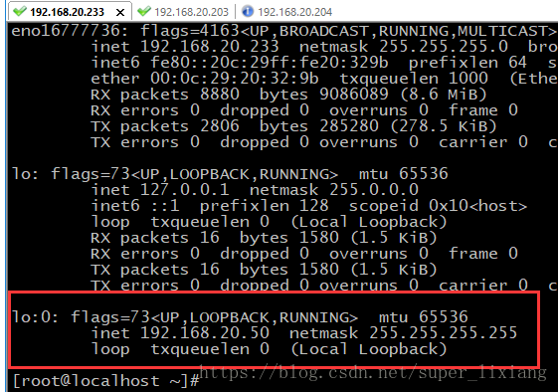Click the [root@localhost ~]# prompt
Image resolution: width=558 pixels, height=392 pixels.
(105, 381)
